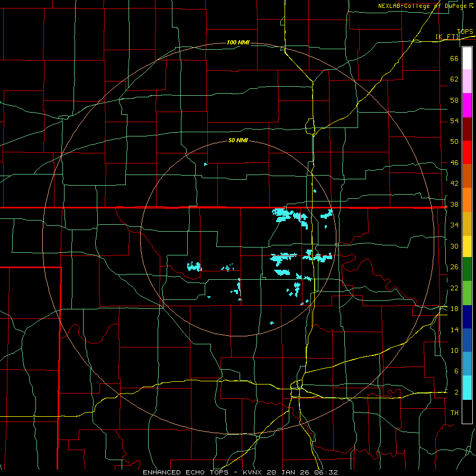Select the magenta legend swatch
This screenshot has width=476, height=476.
pos(467,105)
